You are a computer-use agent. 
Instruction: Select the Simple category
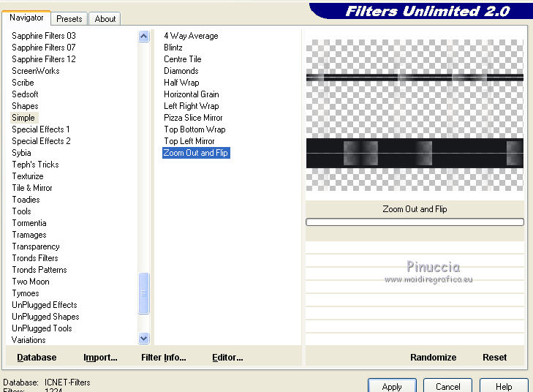23,118
